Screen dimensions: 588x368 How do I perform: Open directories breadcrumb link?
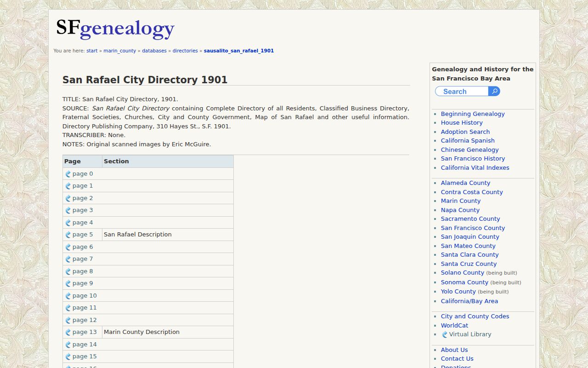185,51
